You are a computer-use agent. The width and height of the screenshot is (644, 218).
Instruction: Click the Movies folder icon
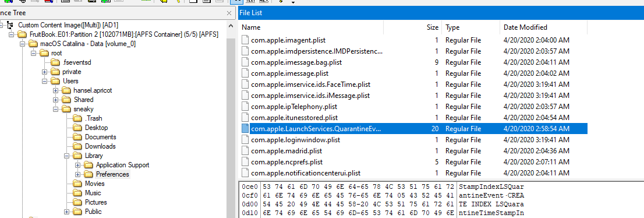pos(77,184)
